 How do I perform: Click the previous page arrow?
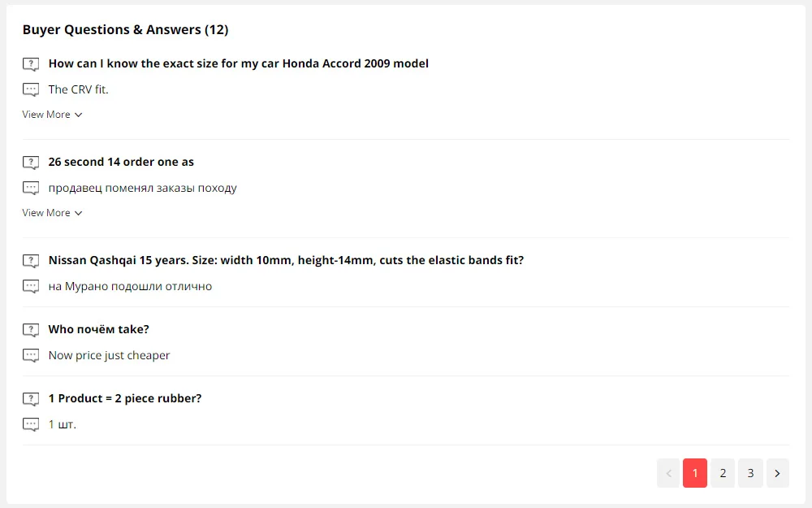click(x=668, y=473)
